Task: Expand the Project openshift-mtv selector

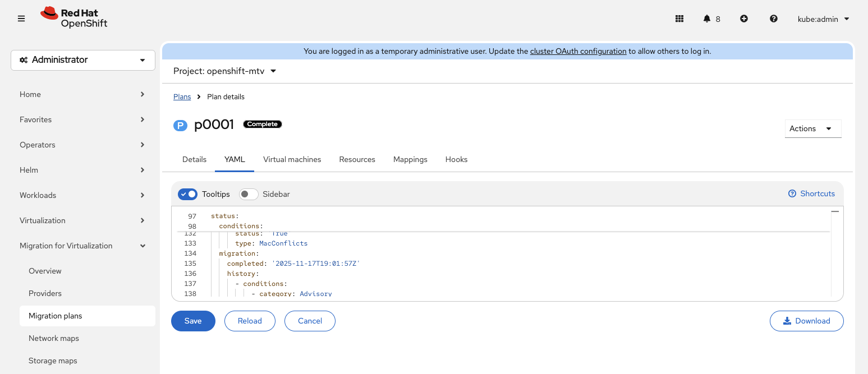Action: click(225, 71)
